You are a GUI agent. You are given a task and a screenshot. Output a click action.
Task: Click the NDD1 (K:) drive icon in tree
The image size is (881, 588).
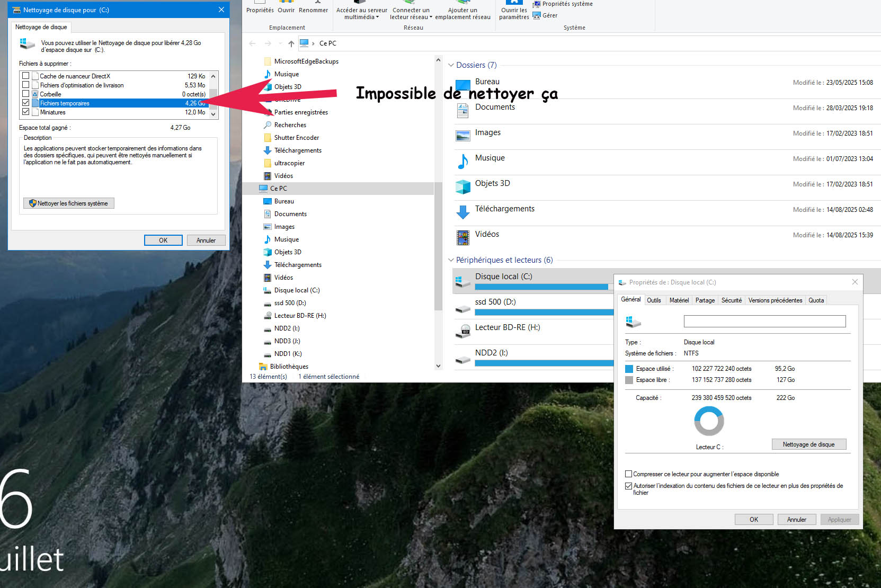tap(268, 354)
